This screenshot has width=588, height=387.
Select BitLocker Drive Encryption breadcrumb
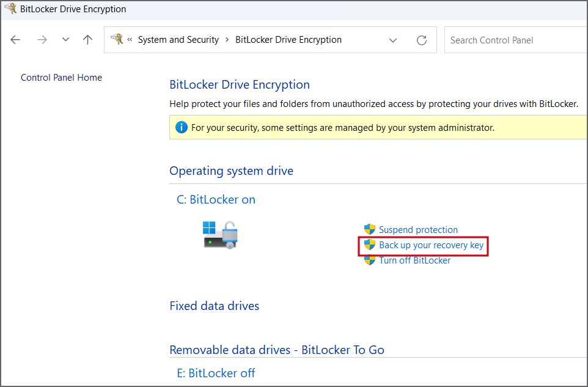[x=288, y=40]
